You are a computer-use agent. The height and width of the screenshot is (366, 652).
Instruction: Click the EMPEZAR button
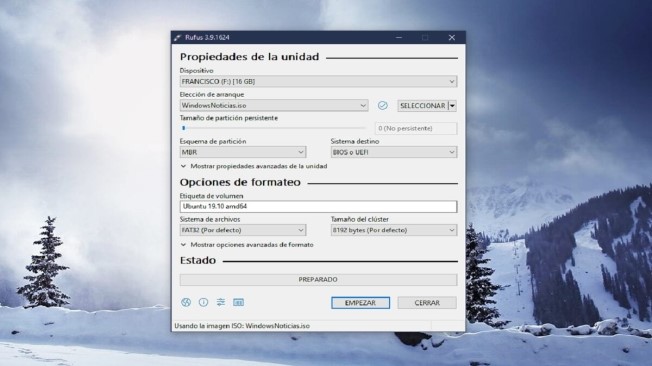click(x=361, y=303)
